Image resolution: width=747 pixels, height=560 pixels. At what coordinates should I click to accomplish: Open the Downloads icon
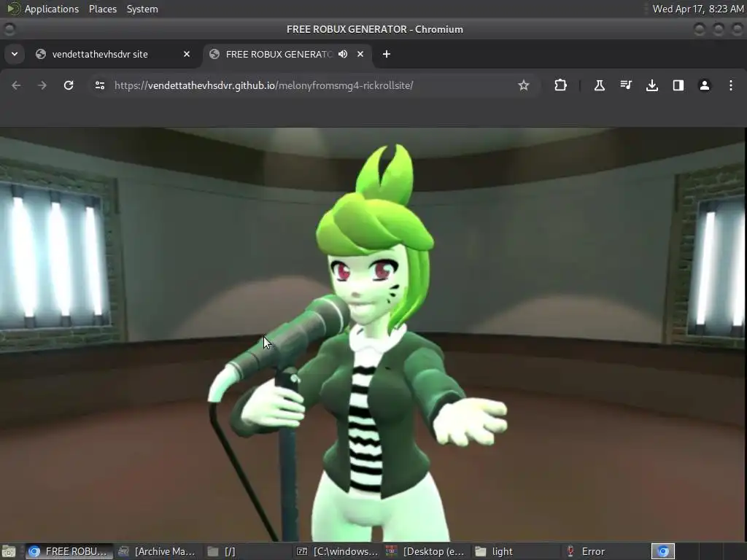point(652,85)
